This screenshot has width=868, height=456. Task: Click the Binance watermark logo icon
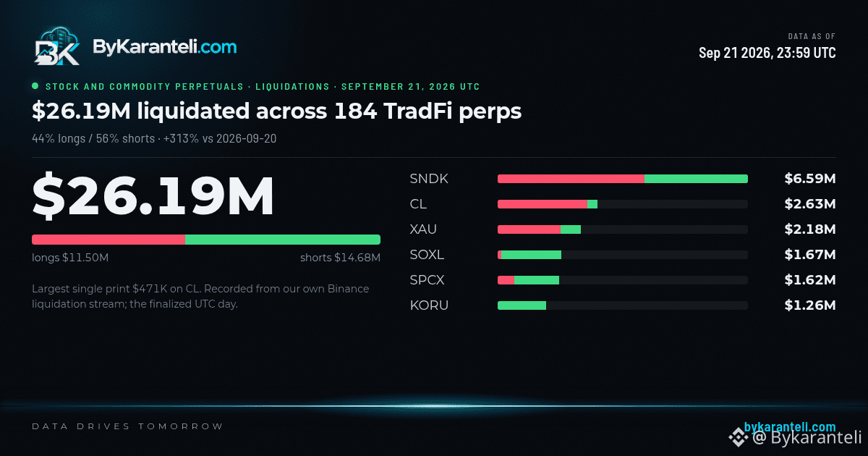point(738,437)
